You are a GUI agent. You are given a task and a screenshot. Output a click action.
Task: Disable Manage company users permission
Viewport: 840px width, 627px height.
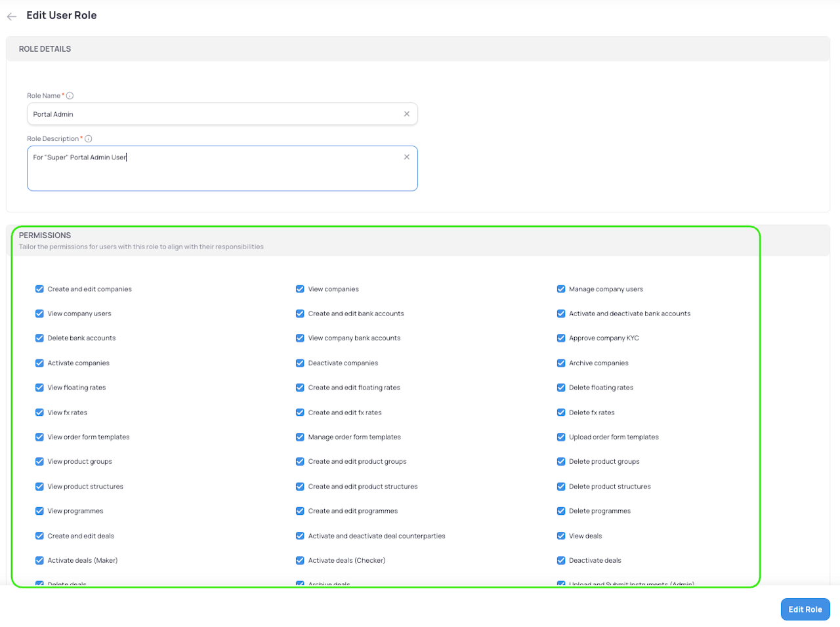[561, 289]
